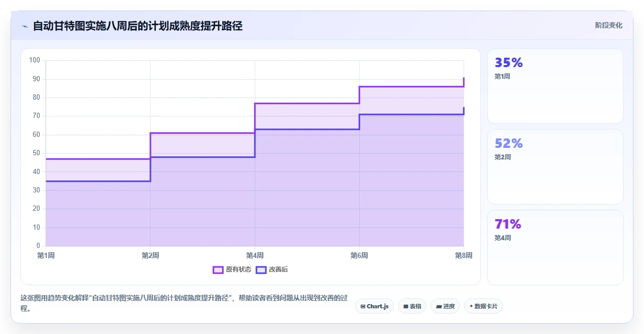The height and width of the screenshot is (334, 644).
Task: Click the chart title 自动甘特图实施八周后的计划成熟度提升路径
Action: (x=137, y=26)
